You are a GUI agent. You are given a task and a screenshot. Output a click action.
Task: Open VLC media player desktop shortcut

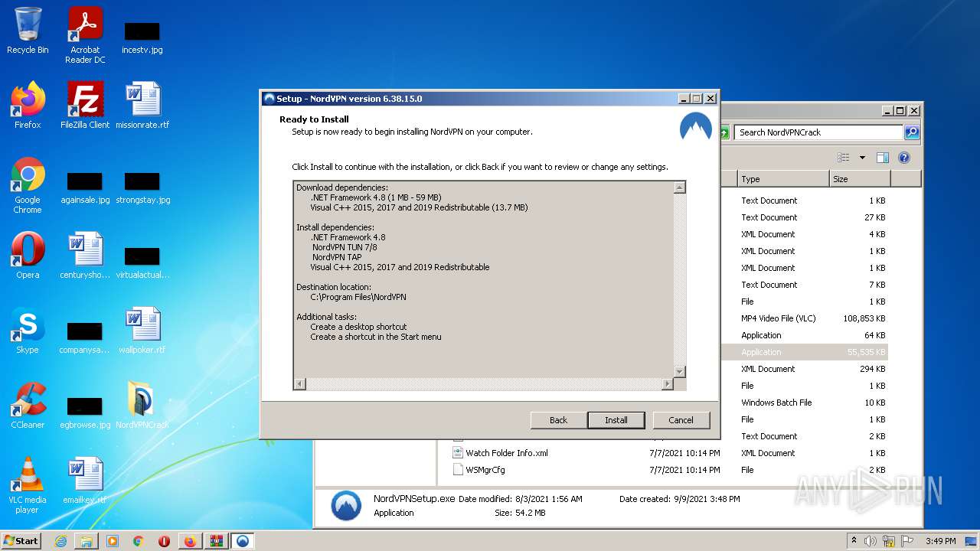[x=28, y=485]
